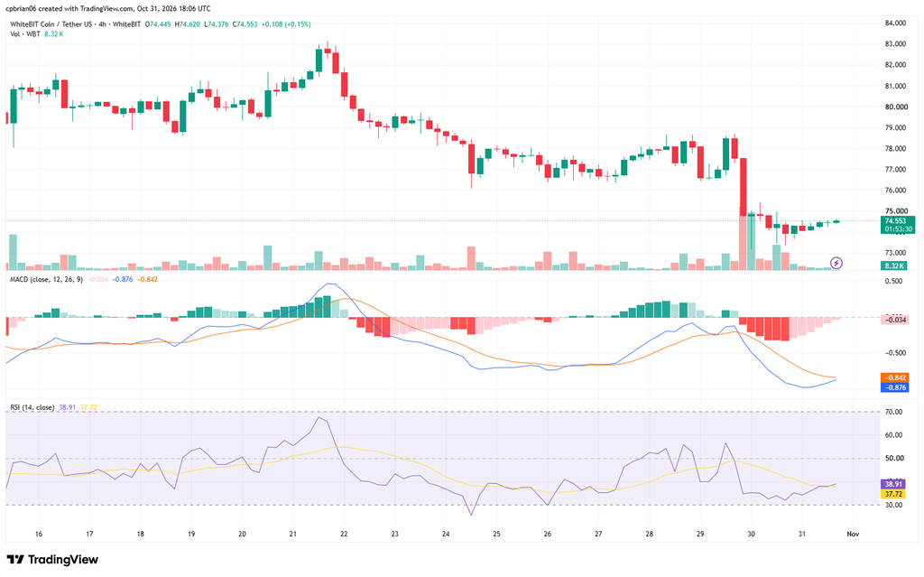Viewport: 924px width, 577px height.
Task: Click date label 27 on the time axis
Action: (598, 534)
